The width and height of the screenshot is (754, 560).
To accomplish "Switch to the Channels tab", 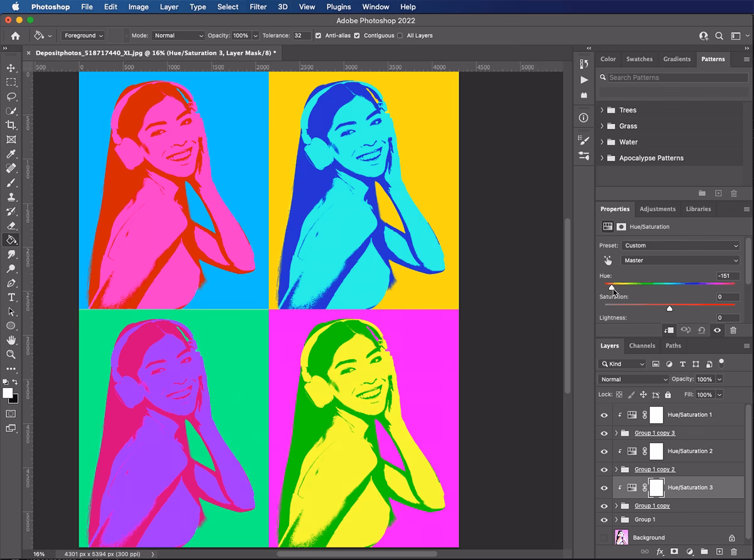I will pos(642,346).
